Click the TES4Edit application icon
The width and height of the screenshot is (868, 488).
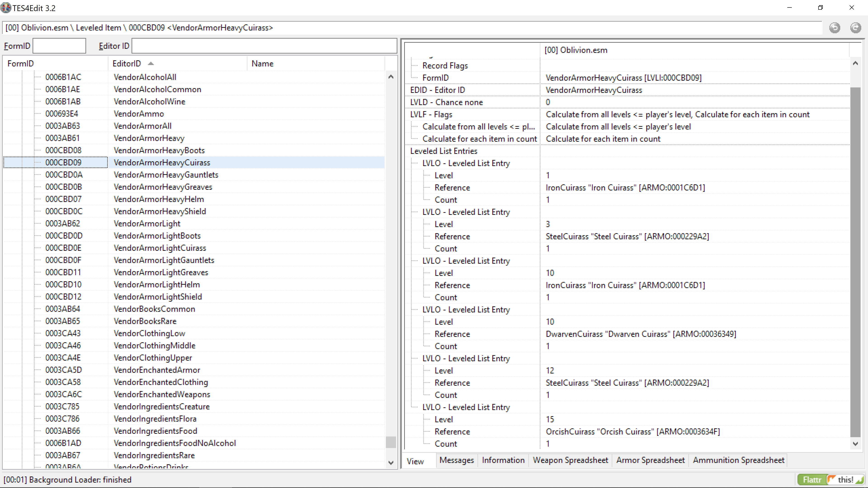(x=6, y=8)
